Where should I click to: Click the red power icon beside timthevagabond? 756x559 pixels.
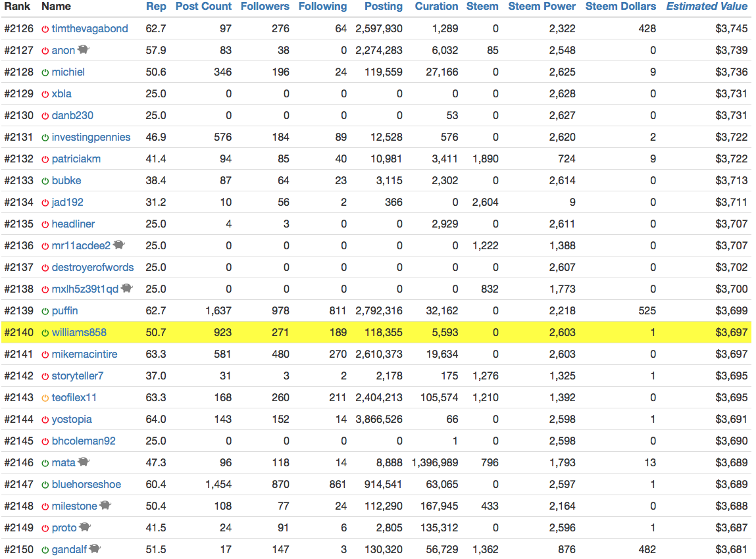(x=45, y=29)
